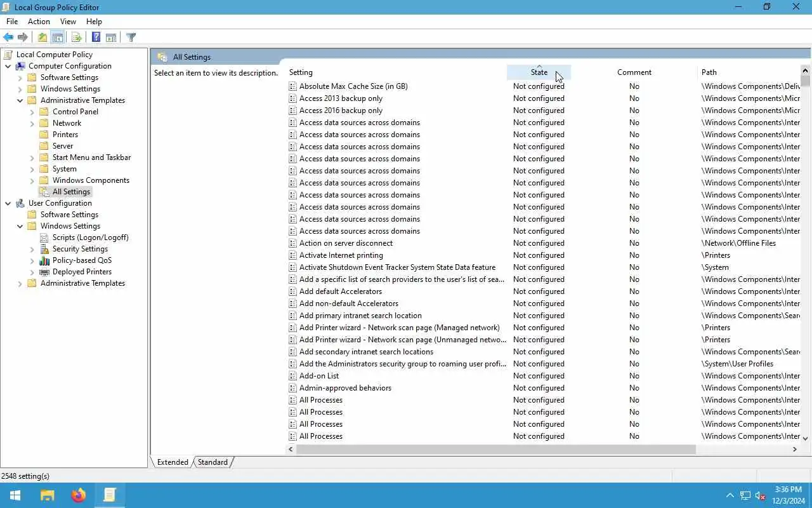Screen dimensions: 812x508
Task: Open the Windows Start button
Action: pos(15,495)
